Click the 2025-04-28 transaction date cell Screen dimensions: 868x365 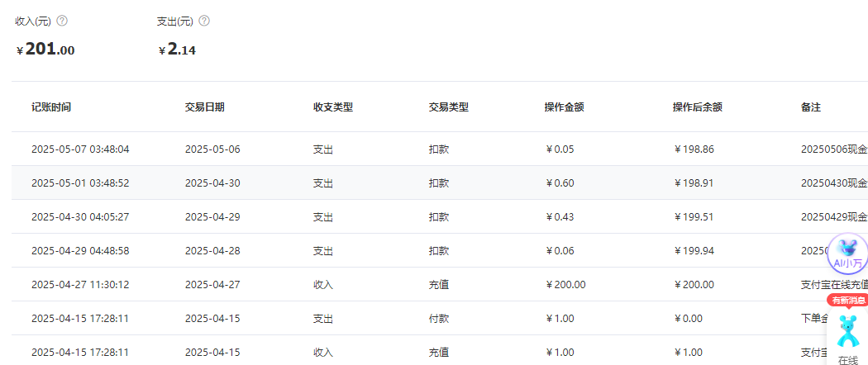212,251
